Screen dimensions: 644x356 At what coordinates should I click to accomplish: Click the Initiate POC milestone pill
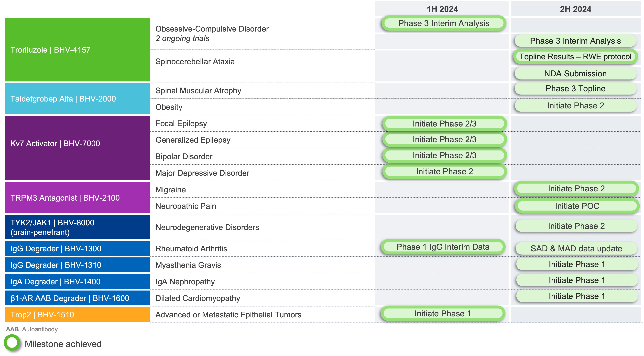click(577, 206)
